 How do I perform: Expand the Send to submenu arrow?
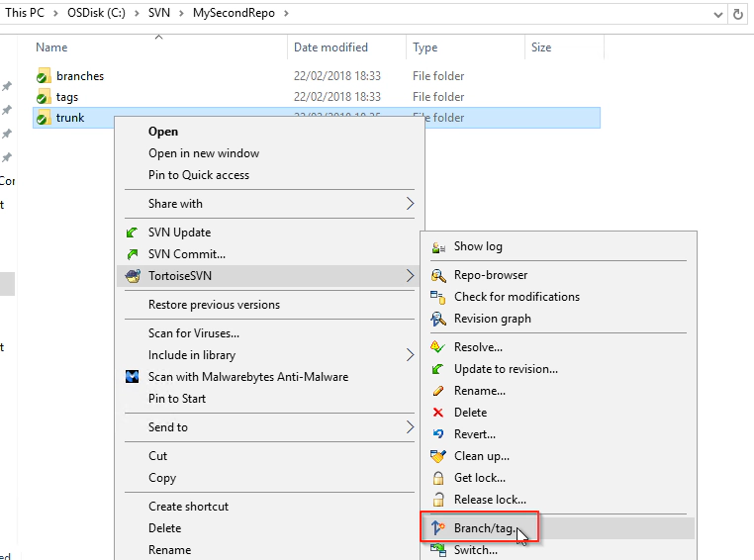click(x=411, y=427)
